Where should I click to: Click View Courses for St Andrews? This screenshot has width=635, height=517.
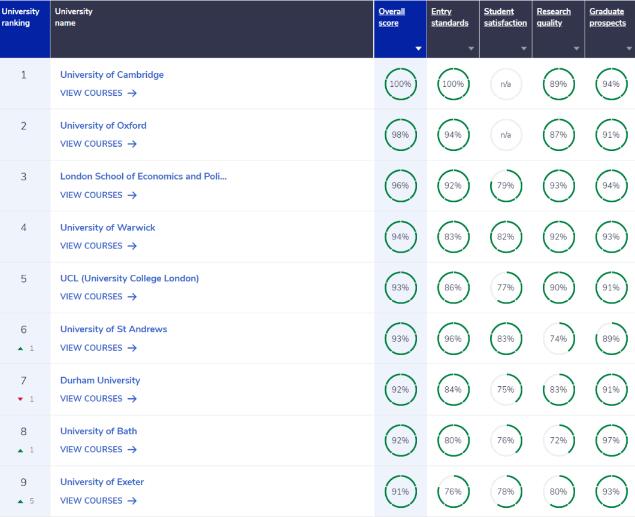98,348
